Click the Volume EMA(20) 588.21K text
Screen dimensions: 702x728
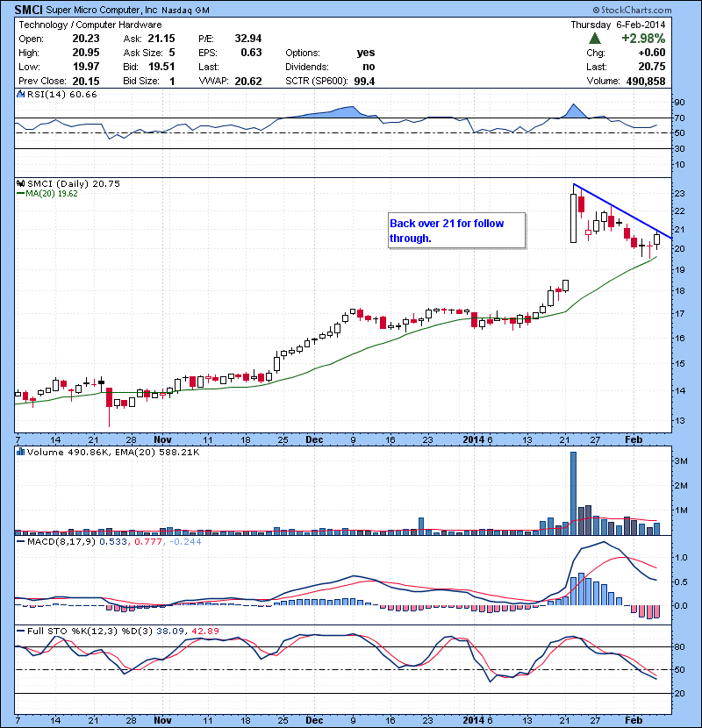click(156, 452)
